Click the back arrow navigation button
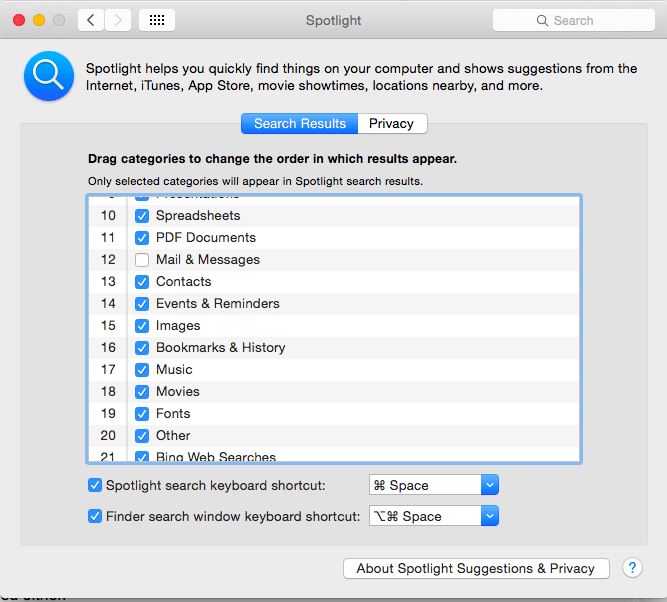 91,20
